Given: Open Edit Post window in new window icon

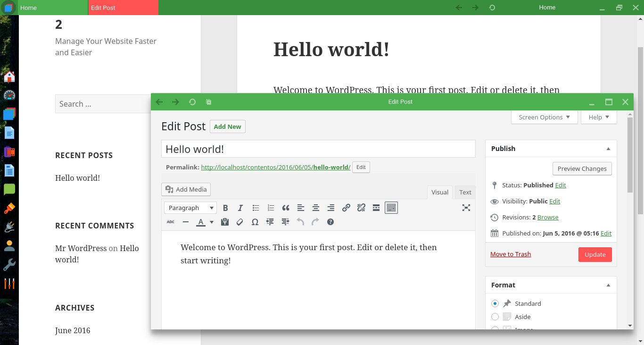Looking at the screenshot, I should point(208,102).
